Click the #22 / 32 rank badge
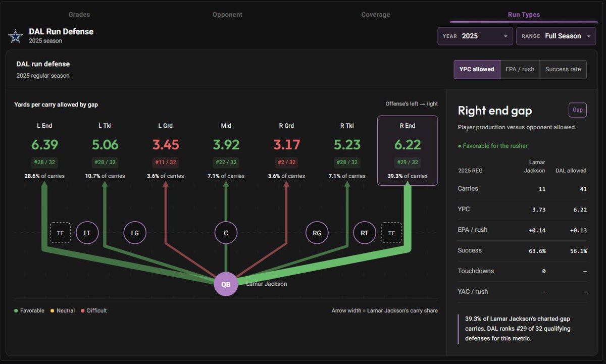This screenshot has height=364, width=606. [226, 163]
